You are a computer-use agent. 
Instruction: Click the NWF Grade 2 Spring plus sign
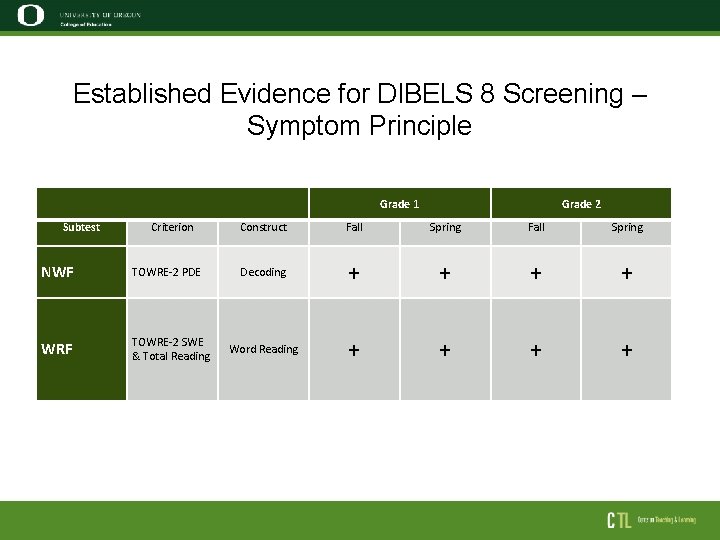click(x=627, y=273)
